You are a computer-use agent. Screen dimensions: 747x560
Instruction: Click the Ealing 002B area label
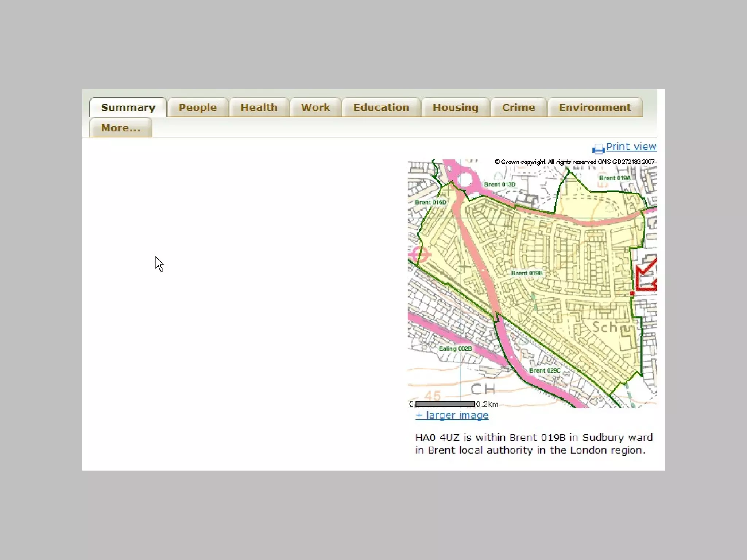click(x=455, y=349)
